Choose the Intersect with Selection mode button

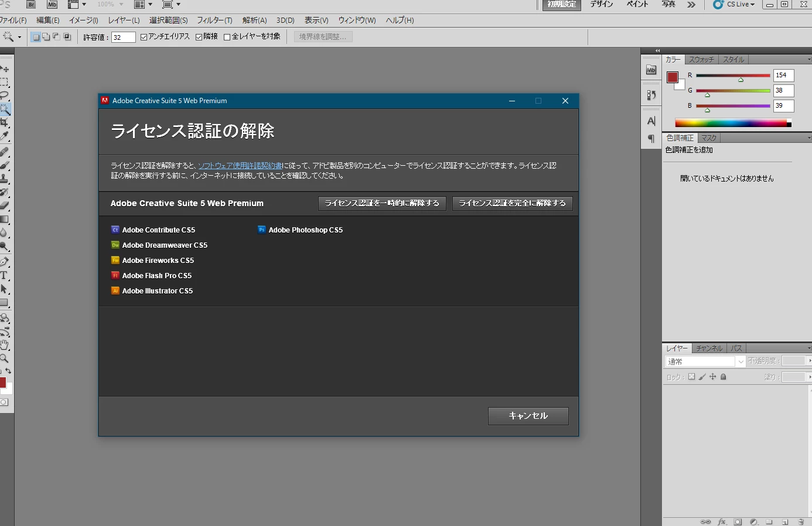tap(67, 37)
